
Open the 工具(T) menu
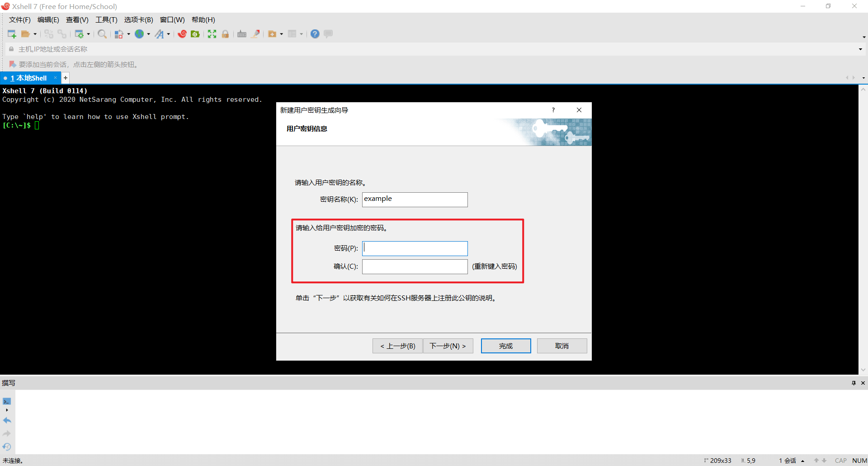click(106, 19)
